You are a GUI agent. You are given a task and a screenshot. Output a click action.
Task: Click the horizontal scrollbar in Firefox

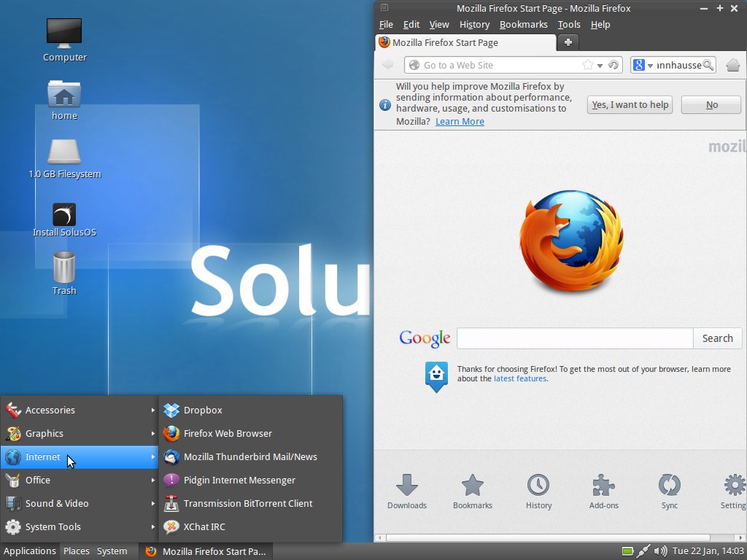[549, 537]
